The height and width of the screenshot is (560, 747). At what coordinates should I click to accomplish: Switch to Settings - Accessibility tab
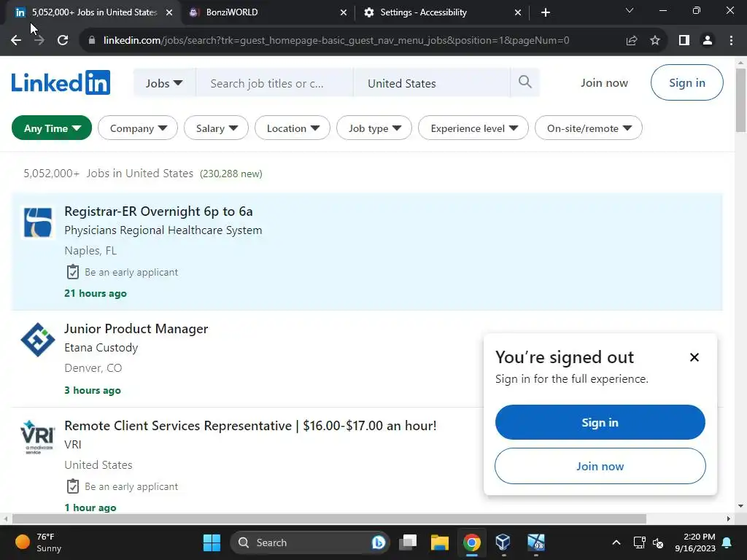tap(442, 12)
